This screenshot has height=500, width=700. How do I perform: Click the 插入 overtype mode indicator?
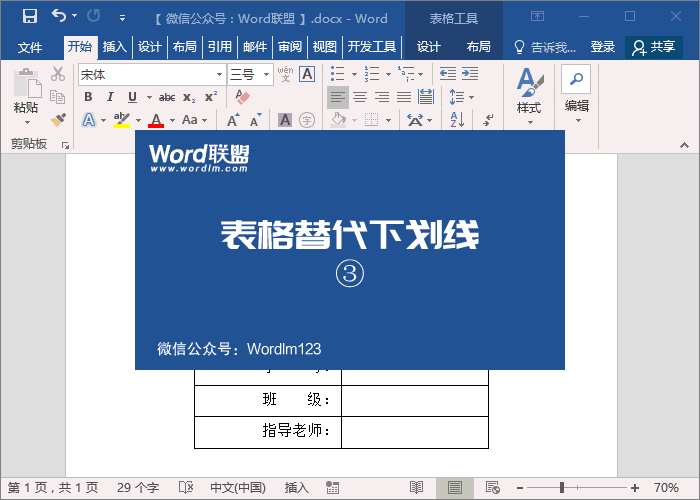[296, 488]
